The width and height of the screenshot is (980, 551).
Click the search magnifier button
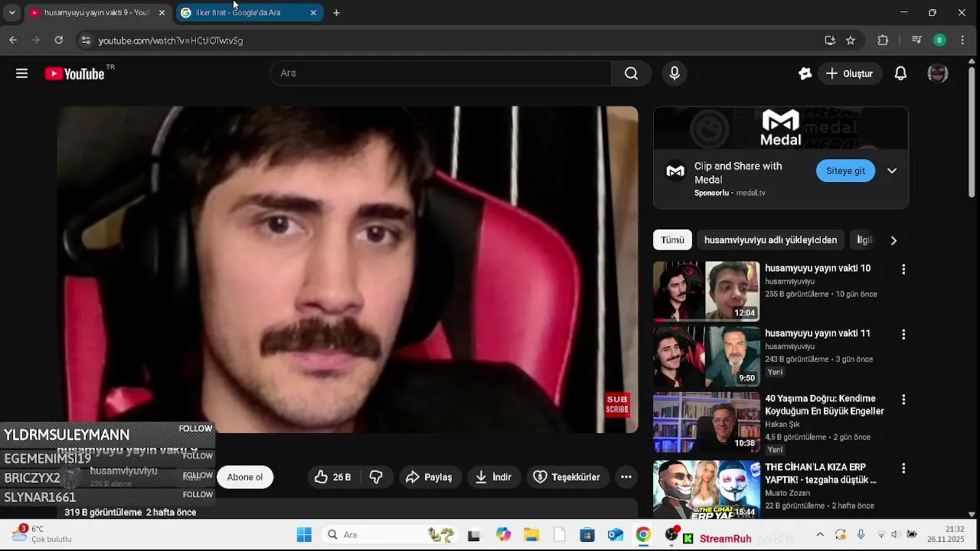click(x=631, y=73)
